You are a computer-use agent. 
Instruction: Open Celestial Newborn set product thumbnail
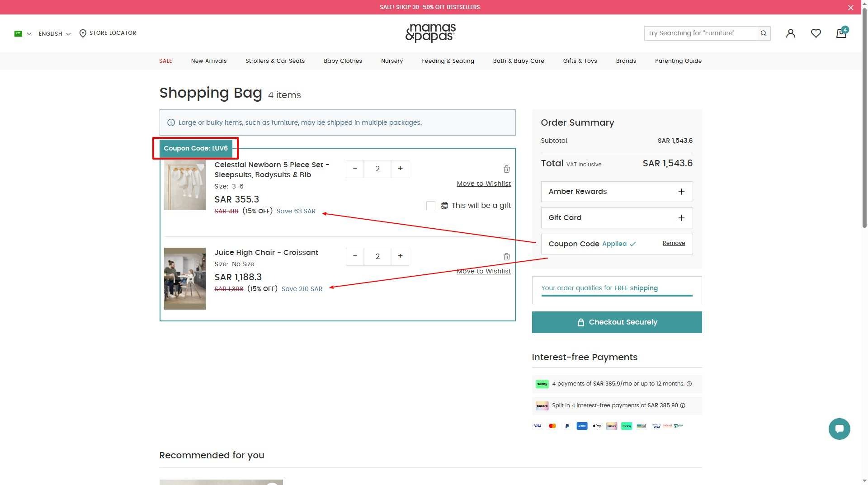pos(184,185)
